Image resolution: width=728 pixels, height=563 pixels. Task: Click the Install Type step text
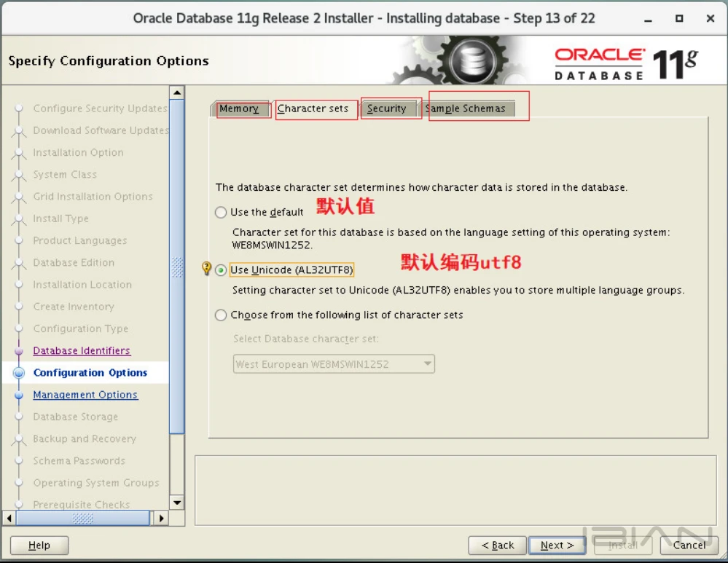[60, 218]
